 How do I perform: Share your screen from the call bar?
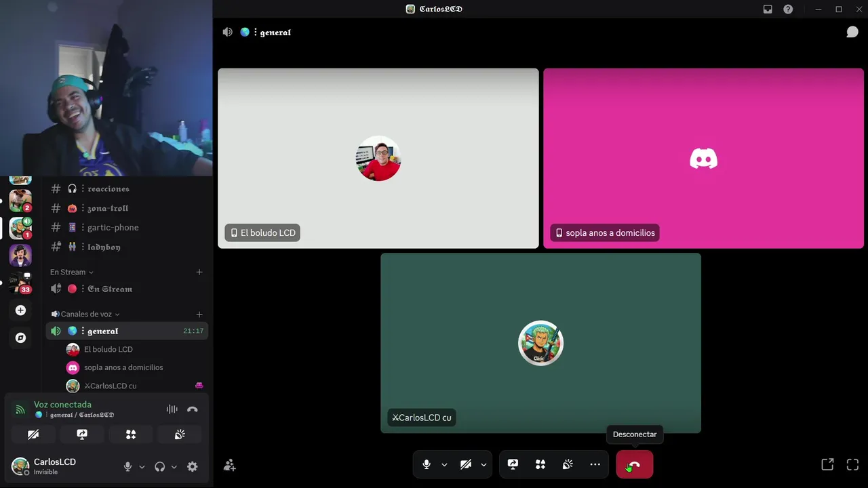(513, 465)
